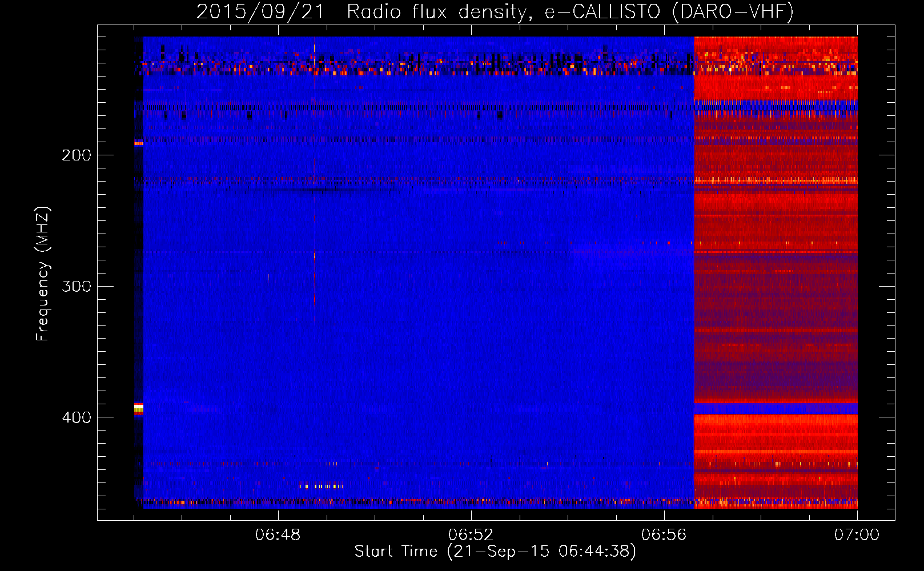Click the 07:00 time tick label
Image resolution: width=924 pixels, height=571 pixels.
click(x=857, y=535)
